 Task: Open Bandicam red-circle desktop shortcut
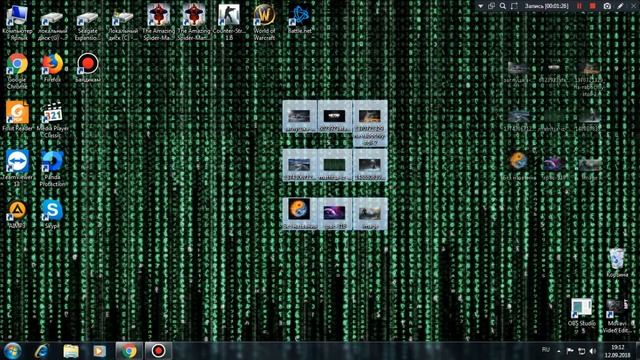(x=87, y=68)
